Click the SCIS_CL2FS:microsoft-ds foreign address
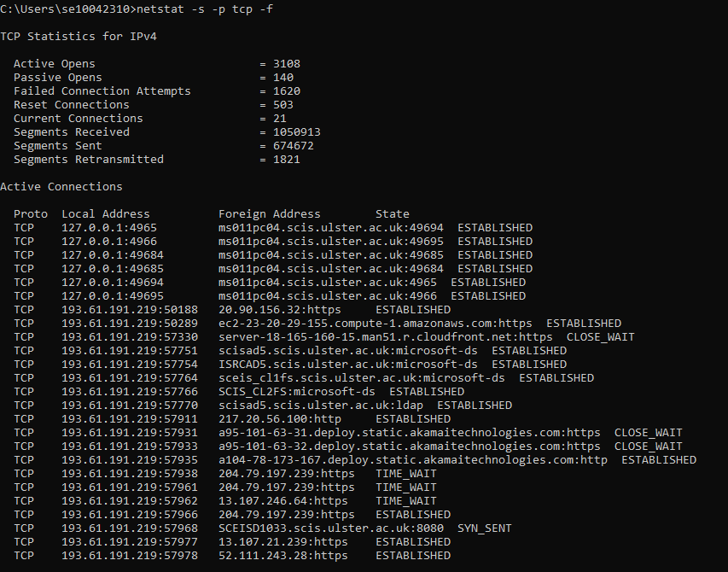The height and width of the screenshot is (572, 728). (x=297, y=392)
